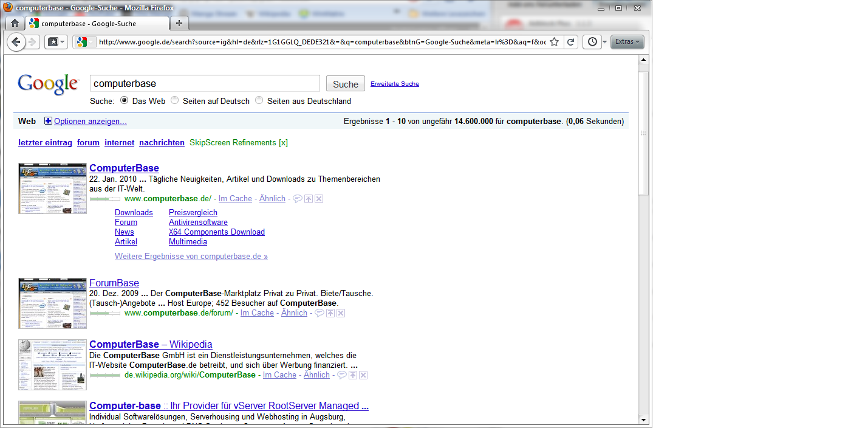Open the News sitelink
Viewport: 868px width, 428px height.
tap(125, 232)
